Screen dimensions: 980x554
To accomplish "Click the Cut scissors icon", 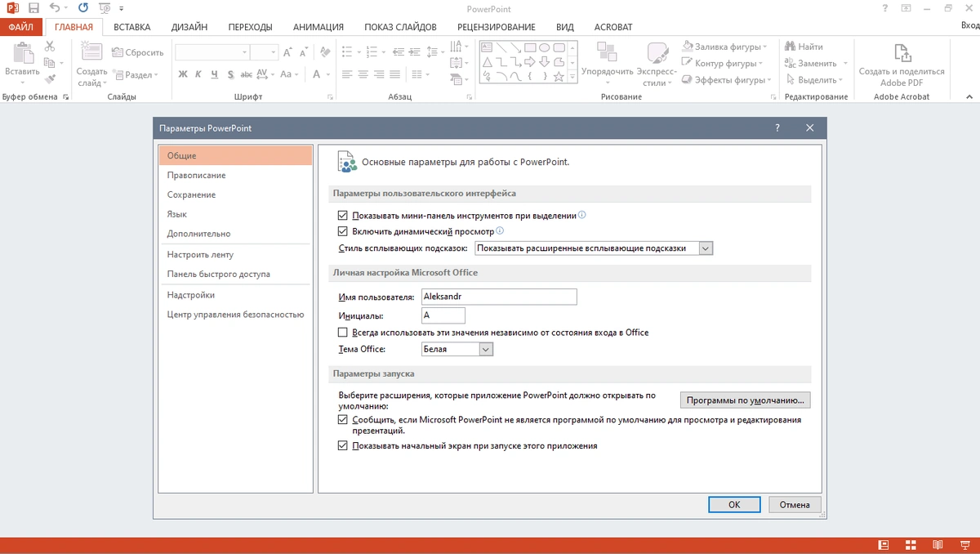I will point(50,47).
